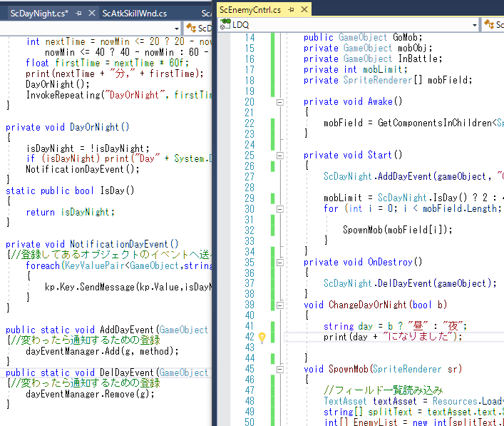Open the LDQ project dropdown
The image size is (504, 426).
475,25
